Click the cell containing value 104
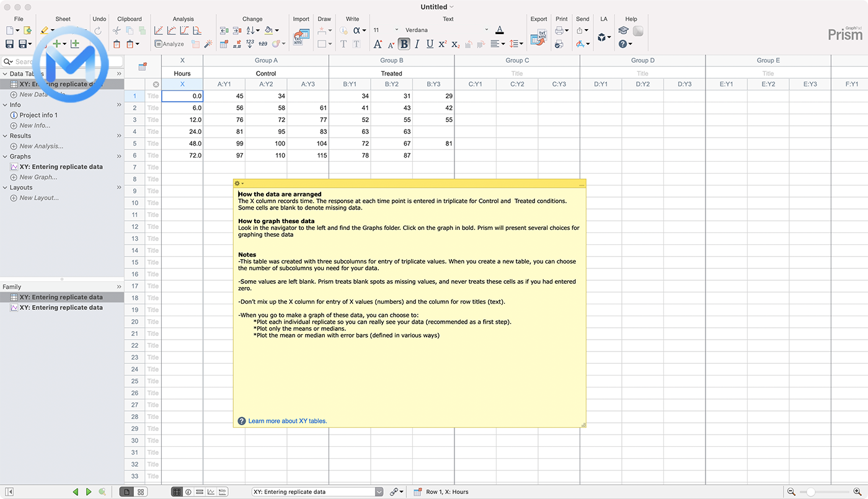 (308, 144)
